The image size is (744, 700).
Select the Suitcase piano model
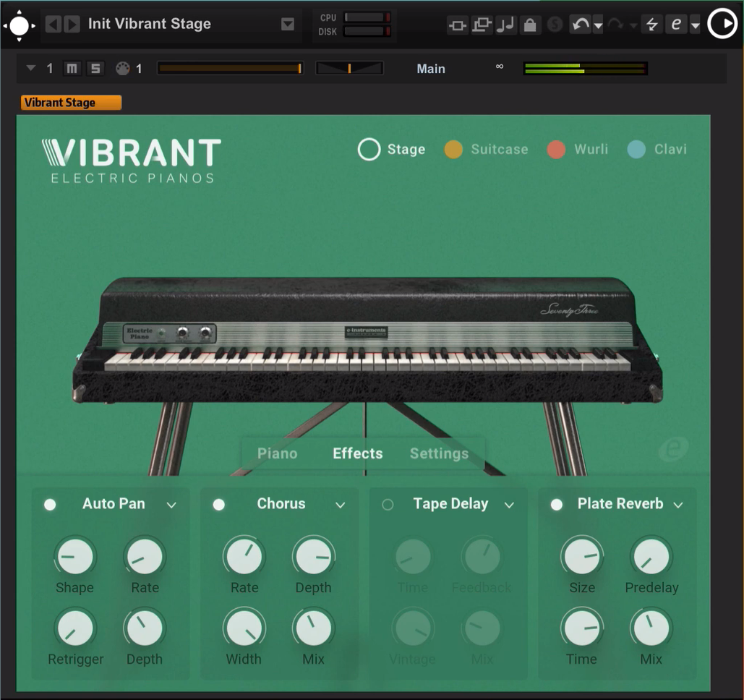coord(486,150)
